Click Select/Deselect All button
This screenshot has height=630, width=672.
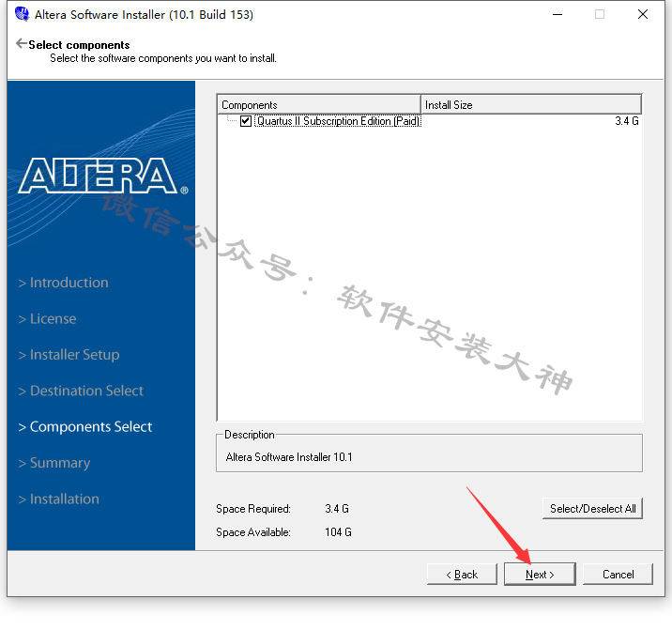click(592, 509)
